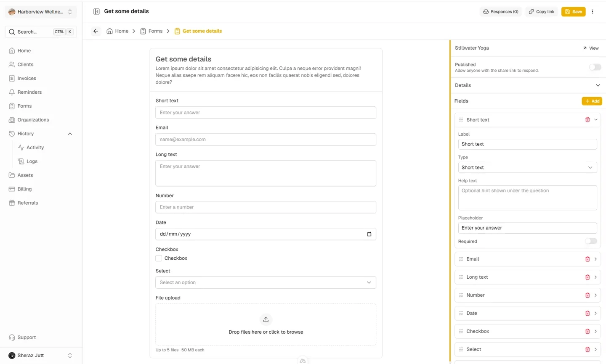606x364 pixels.
Task: Open the workspace switcher
Action: pos(41,12)
